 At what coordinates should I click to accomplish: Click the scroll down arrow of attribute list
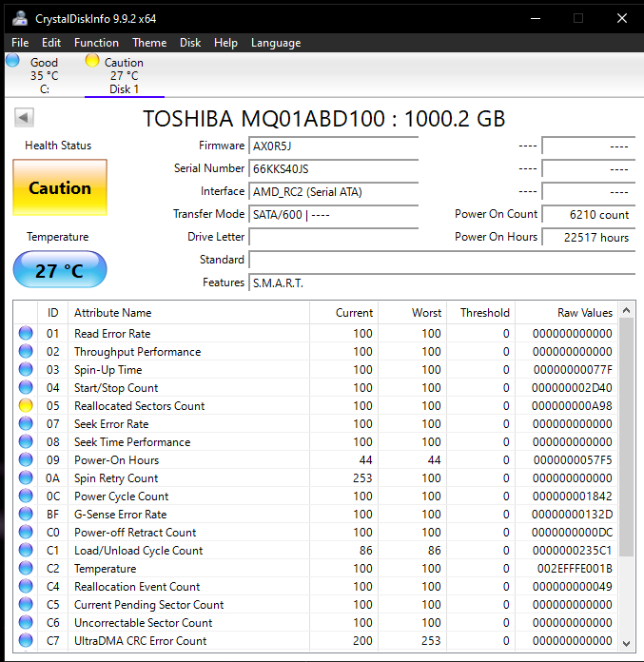coord(627,643)
